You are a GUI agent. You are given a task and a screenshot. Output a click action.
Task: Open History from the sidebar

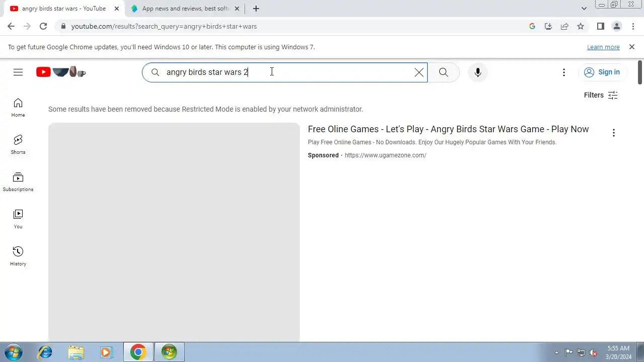click(18, 256)
